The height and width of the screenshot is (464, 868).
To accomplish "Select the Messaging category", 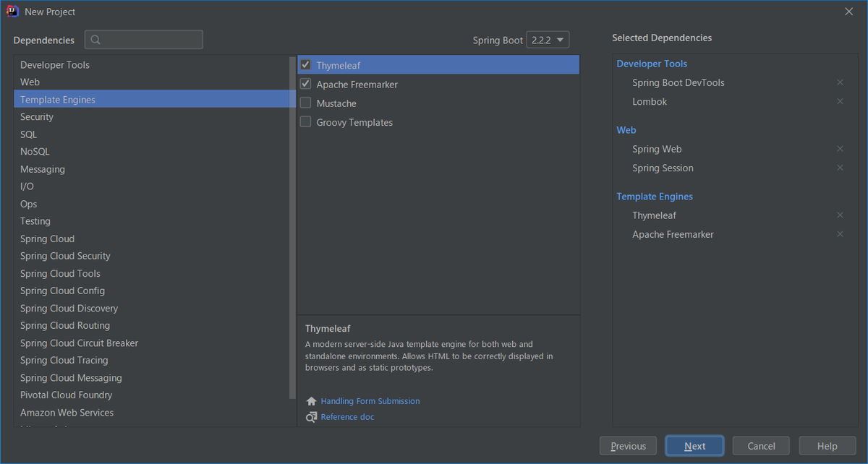I will coord(151,169).
